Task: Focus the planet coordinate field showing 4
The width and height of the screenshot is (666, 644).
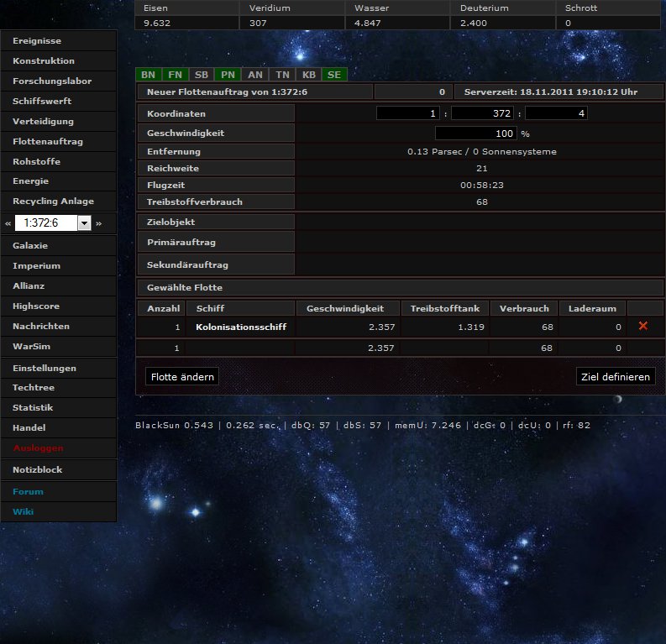Action: click(557, 113)
